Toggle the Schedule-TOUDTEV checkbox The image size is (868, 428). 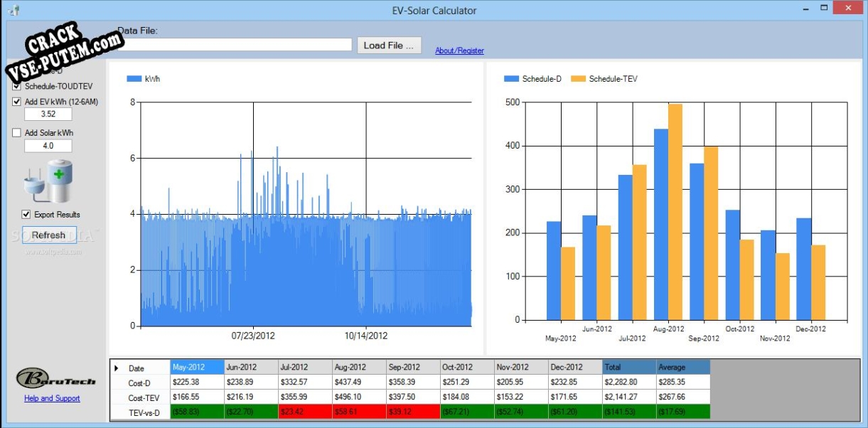(17, 86)
